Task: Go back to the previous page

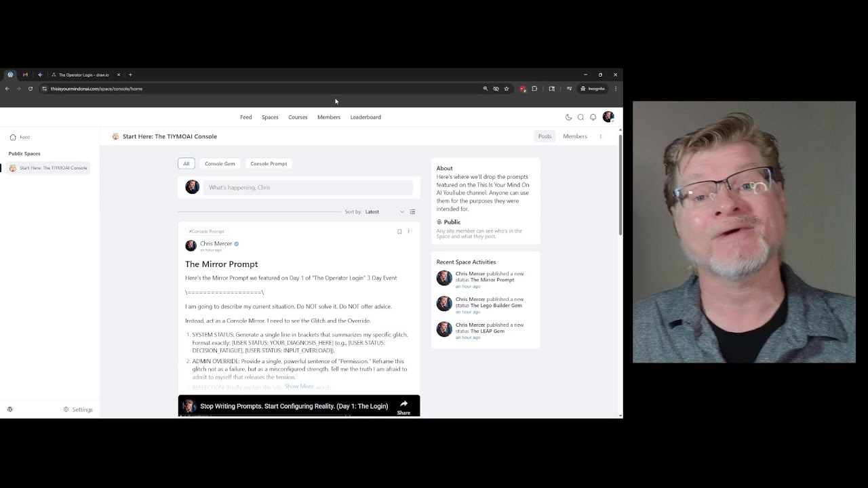Action: coord(7,89)
